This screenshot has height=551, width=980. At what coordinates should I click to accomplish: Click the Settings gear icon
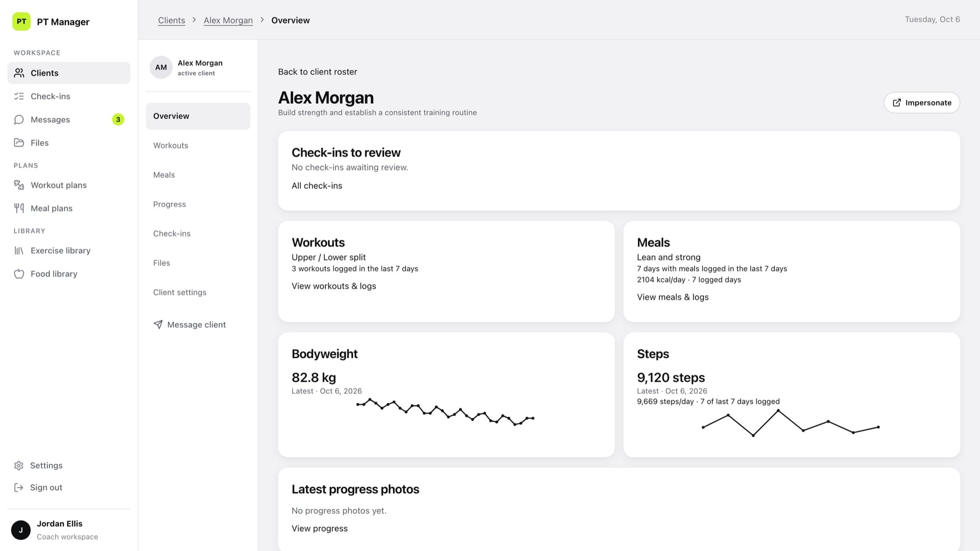19,465
